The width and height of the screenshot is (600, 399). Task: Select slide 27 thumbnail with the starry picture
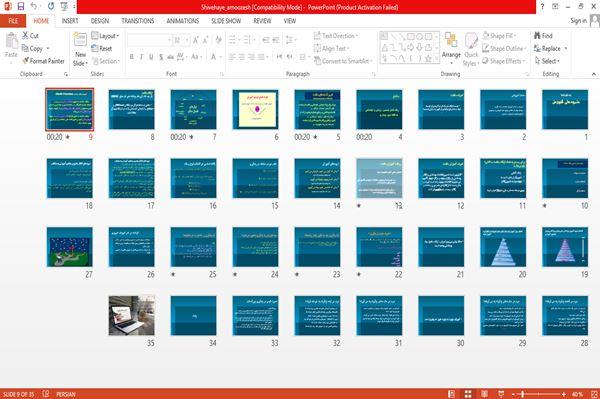(x=70, y=247)
